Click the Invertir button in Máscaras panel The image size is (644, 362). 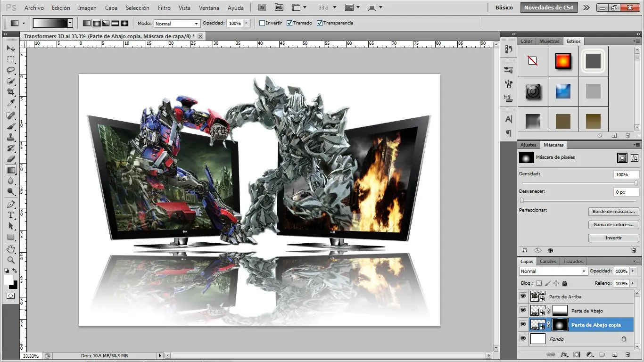[614, 238]
